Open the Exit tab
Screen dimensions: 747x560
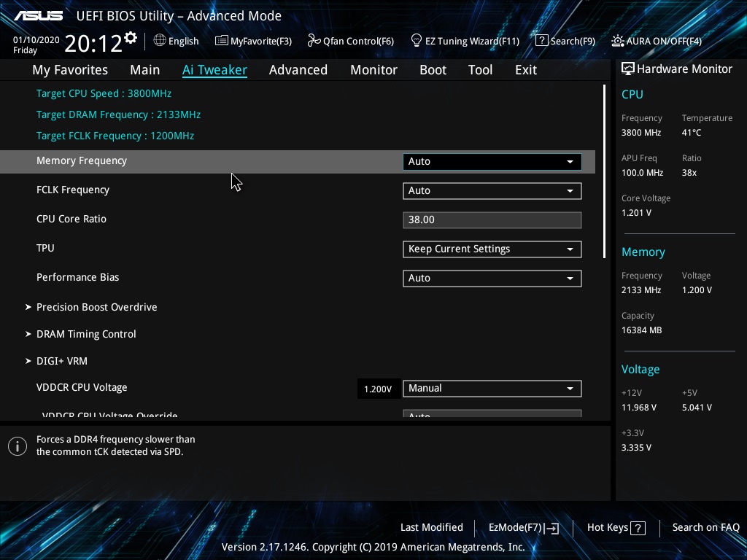[526, 70]
